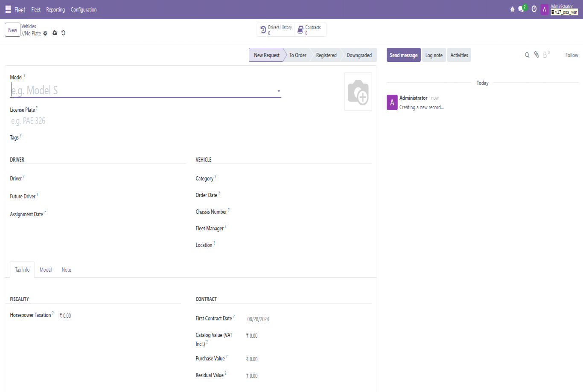Click the gear actions icon beside No Plate
Screen dimensions: 583x392
tap(45, 33)
